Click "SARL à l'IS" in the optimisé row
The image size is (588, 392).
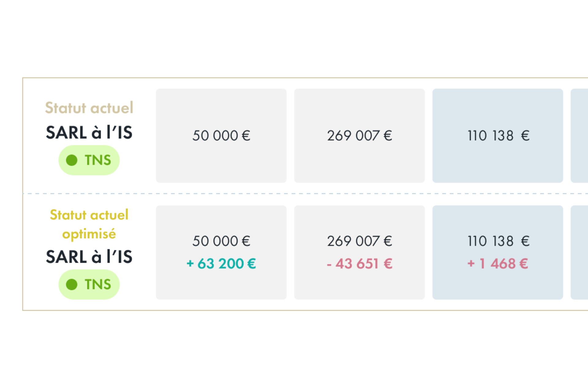point(89,257)
